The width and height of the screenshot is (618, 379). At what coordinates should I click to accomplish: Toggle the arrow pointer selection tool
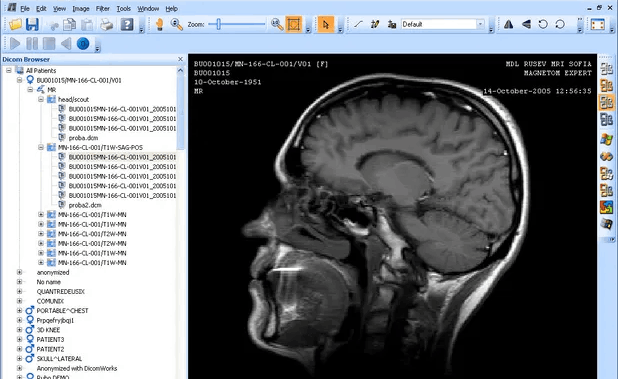(x=326, y=24)
